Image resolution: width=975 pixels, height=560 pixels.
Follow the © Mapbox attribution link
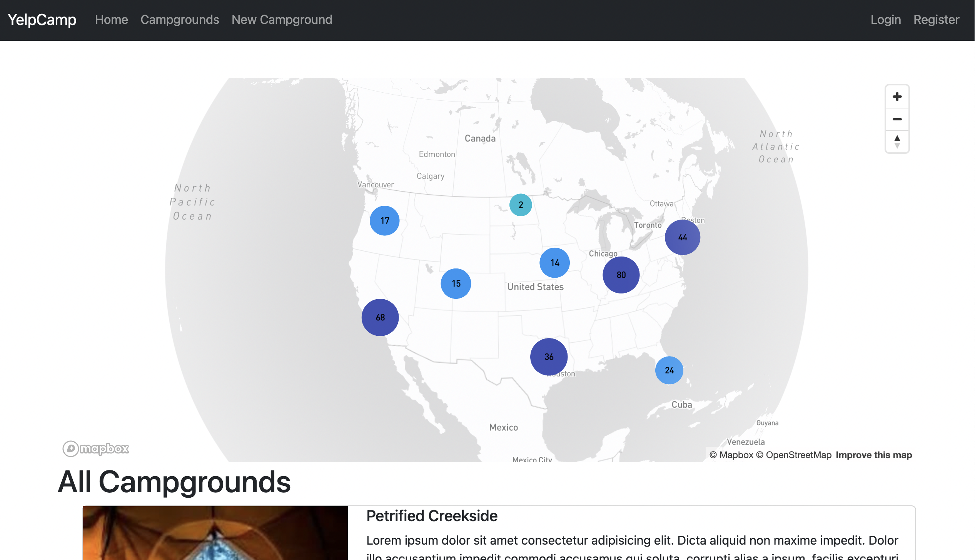click(731, 455)
